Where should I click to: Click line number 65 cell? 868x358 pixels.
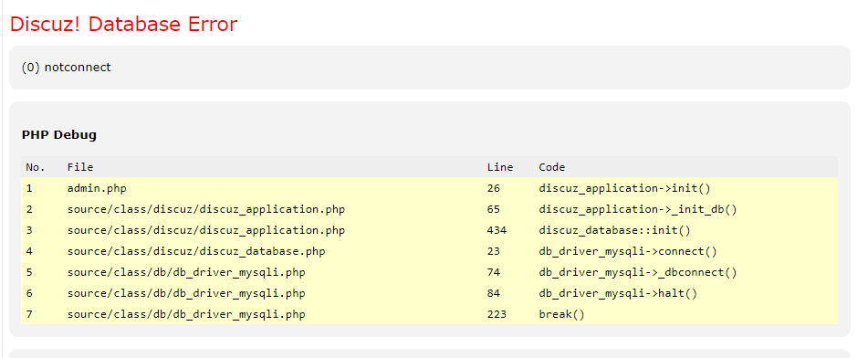click(493, 209)
